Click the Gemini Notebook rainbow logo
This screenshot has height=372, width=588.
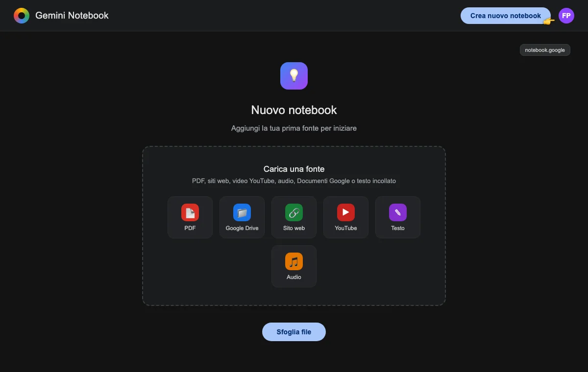(22, 16)
